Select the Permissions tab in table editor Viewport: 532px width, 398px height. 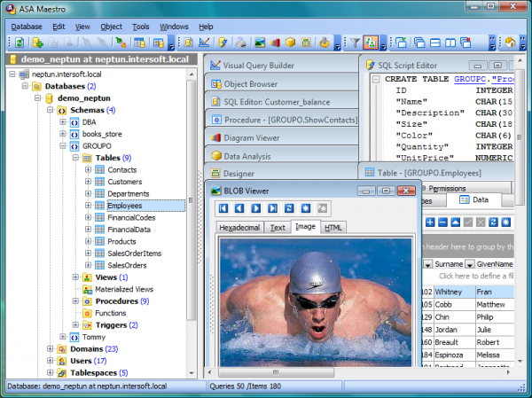pos(447,189)
